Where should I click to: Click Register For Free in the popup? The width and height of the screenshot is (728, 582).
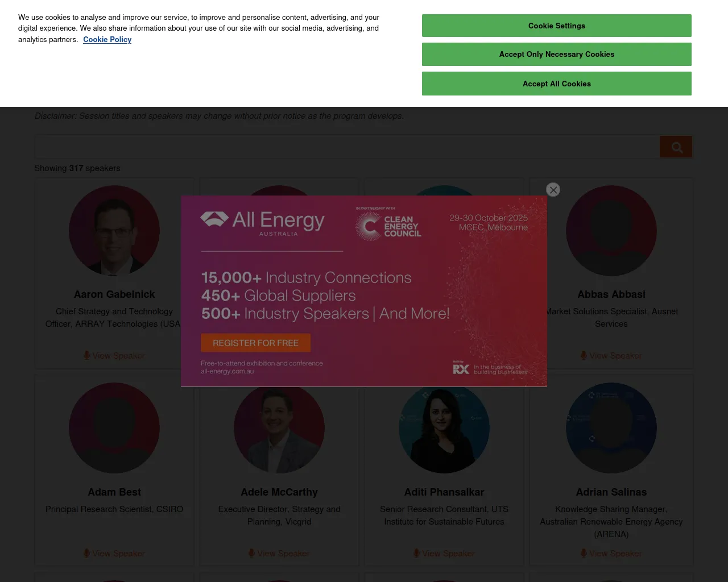[x=255, y=343]
